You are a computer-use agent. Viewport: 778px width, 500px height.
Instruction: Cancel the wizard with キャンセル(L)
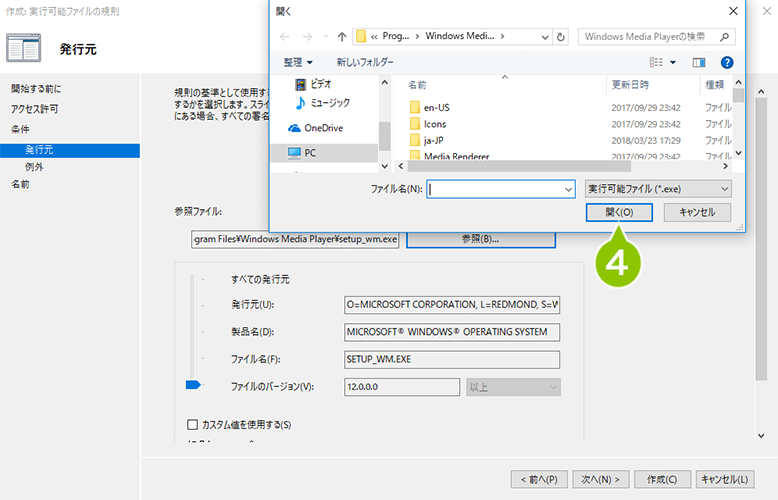pos(725,480)
